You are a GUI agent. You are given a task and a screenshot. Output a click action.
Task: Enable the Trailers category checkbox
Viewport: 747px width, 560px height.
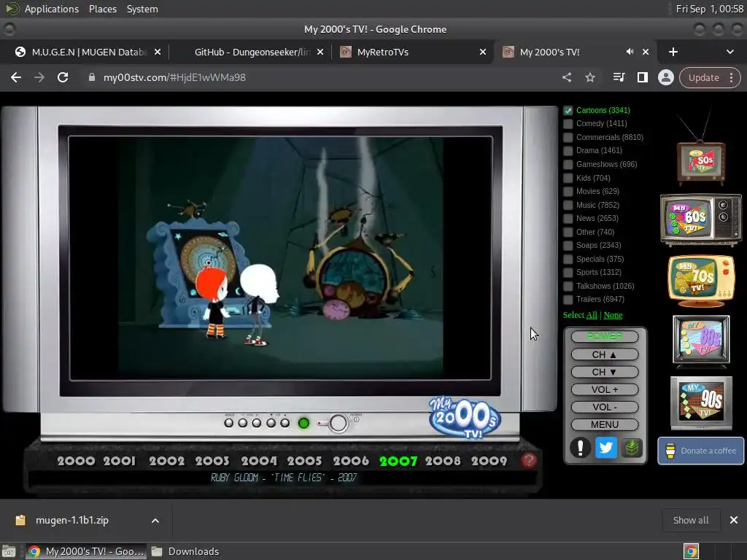(x=568, y=300)
